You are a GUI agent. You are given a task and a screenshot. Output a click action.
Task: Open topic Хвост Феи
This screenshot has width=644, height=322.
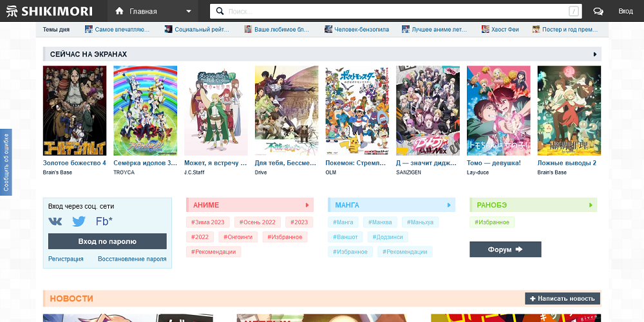coord(505,29)
